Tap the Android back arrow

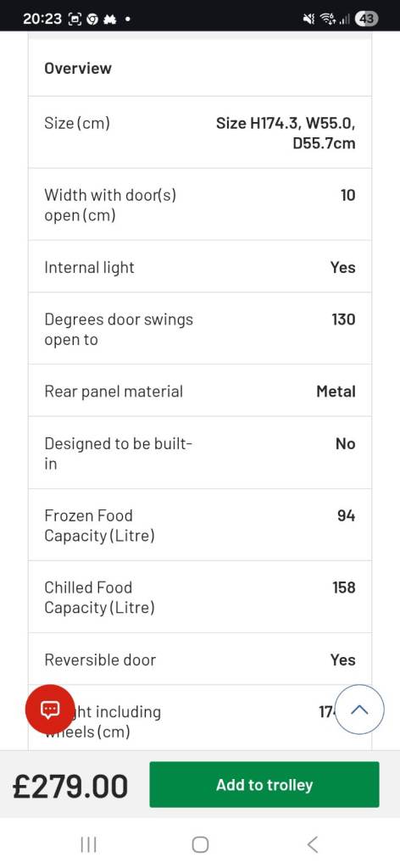[312, 844]
